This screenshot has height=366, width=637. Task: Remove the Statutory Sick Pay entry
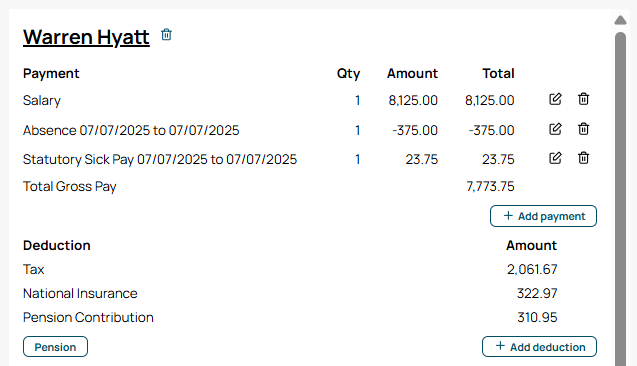tap(583, 158)
